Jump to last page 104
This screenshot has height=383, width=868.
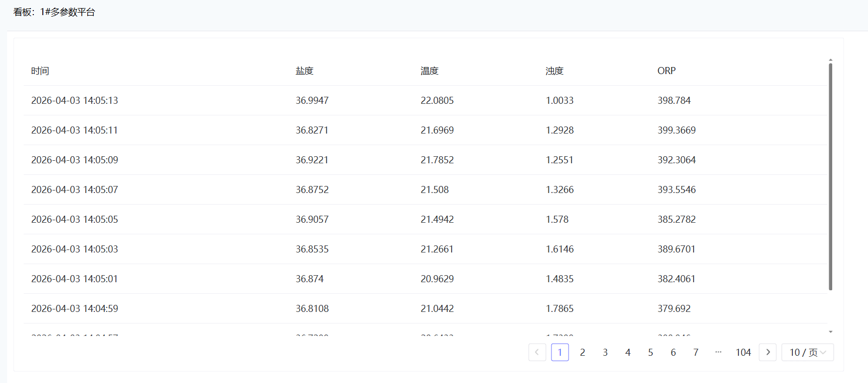743,352
